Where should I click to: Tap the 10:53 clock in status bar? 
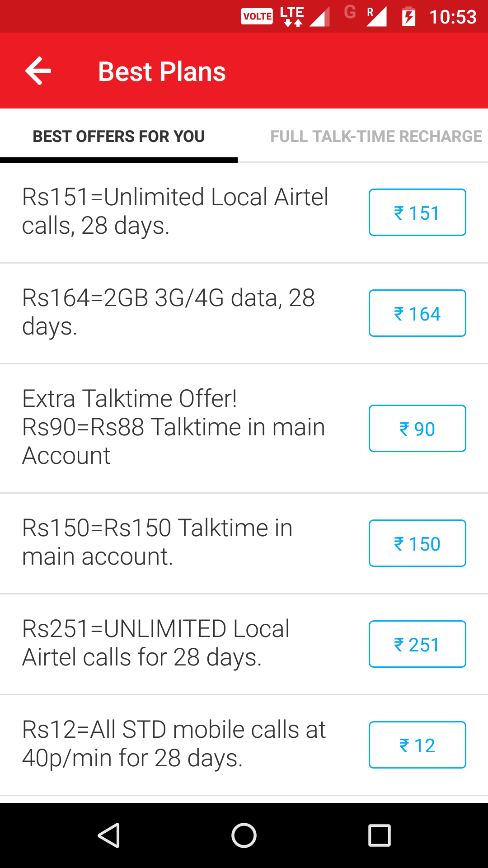pyautogui.click(x=452, y=17)
